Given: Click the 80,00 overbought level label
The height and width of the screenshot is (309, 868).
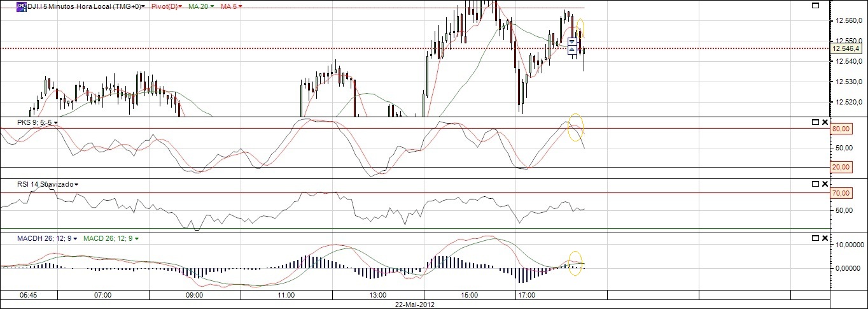Looking at the screenshot, I should (842, 129).
